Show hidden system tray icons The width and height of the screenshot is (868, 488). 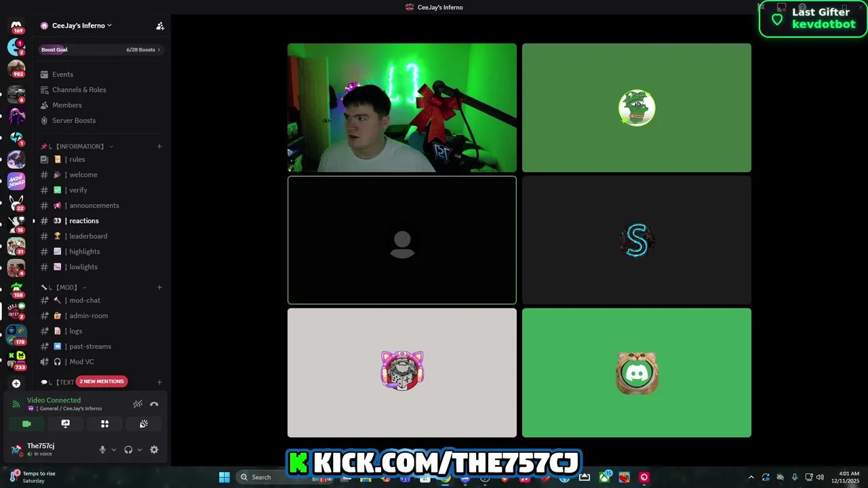(x=751, y=477)
